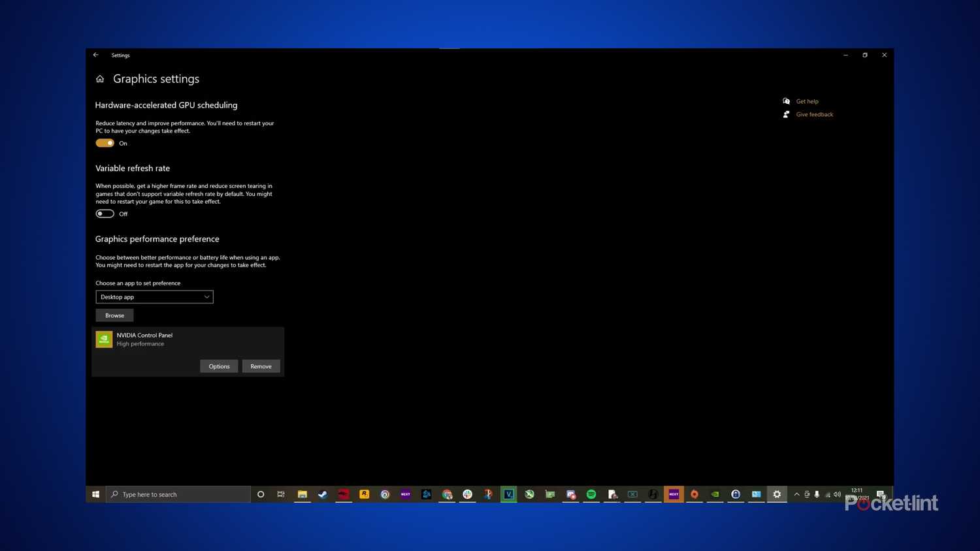Remove NVIDIA Control Panel from the app list
Image resolution: width=980 pixels, height=551 pixels.
click(x=261, y=366)
